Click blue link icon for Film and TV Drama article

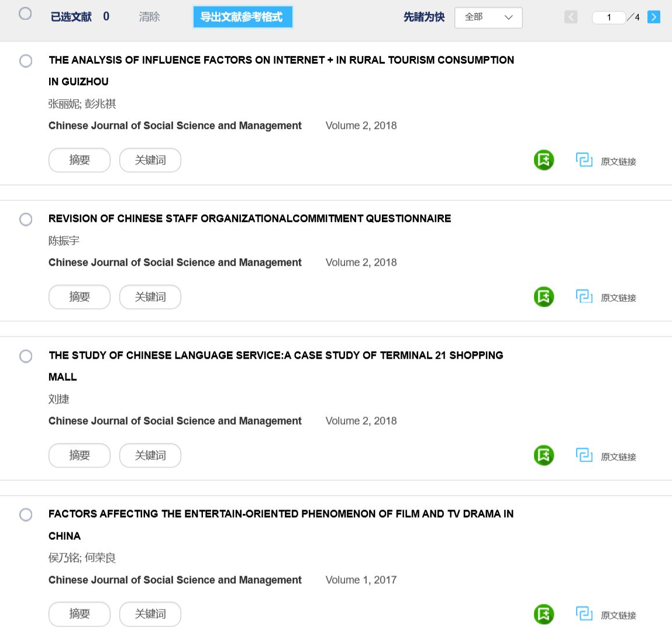584,614
